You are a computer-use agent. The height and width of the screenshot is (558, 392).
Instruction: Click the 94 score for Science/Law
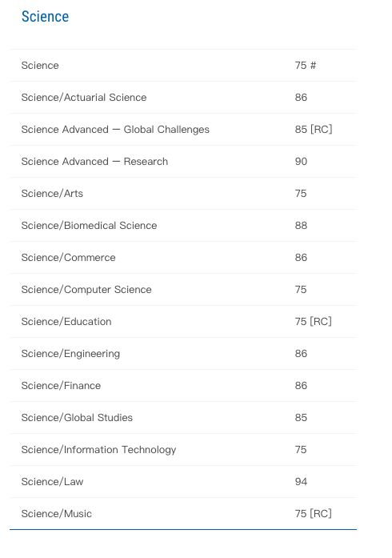point(301,482)
